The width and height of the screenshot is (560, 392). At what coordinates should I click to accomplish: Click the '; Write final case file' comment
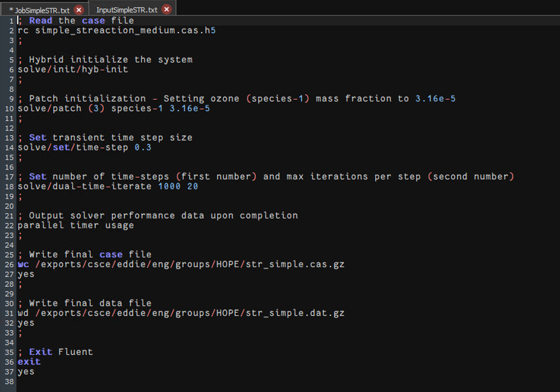pos(85,255)
